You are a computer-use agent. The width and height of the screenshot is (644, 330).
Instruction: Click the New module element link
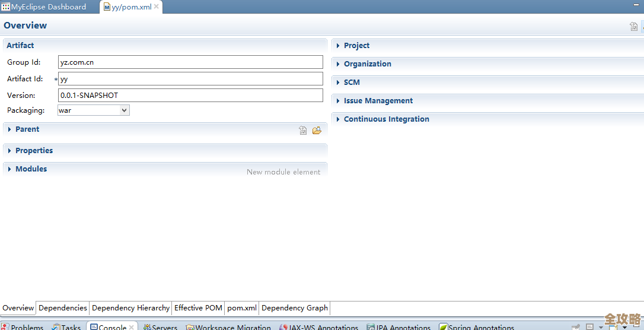[283, 172]
